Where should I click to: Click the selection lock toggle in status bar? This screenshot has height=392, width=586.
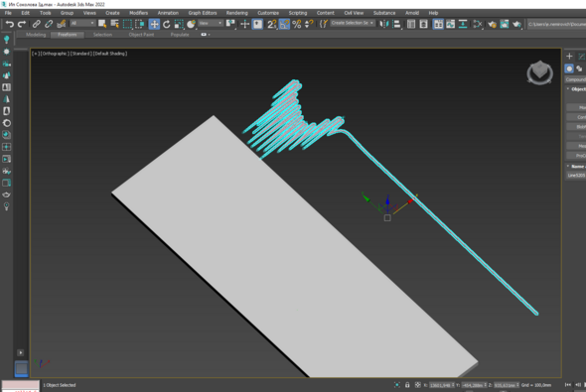click(407, 385)
